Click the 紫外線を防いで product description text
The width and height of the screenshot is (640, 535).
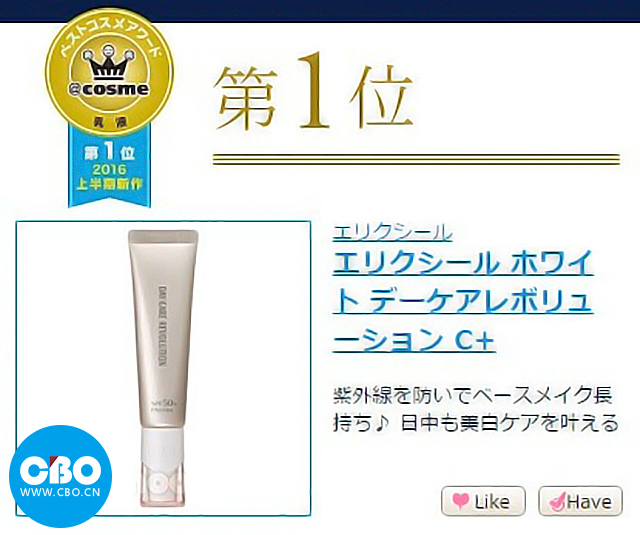tap(476, 409)
